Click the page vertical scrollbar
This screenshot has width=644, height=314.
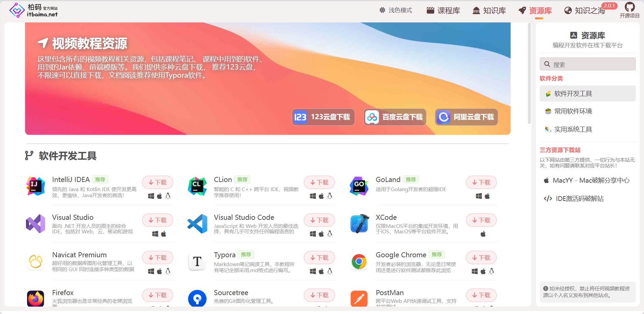(x=529, y=73)
